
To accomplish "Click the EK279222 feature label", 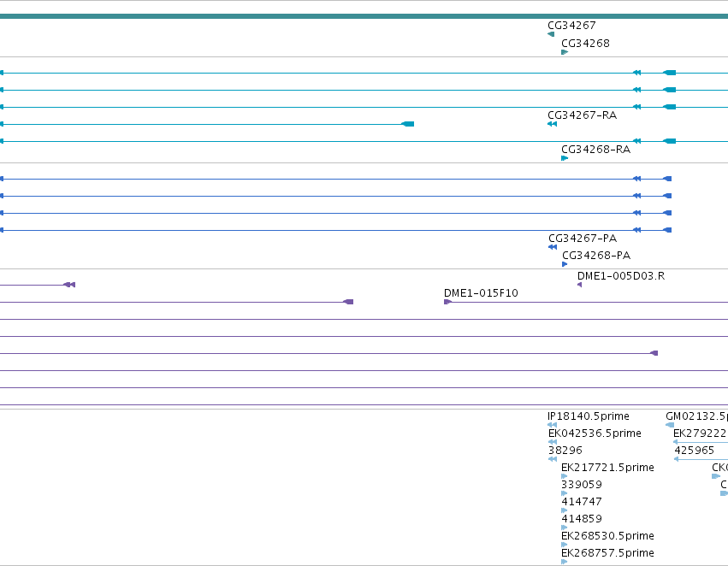I will click(700, 433).
